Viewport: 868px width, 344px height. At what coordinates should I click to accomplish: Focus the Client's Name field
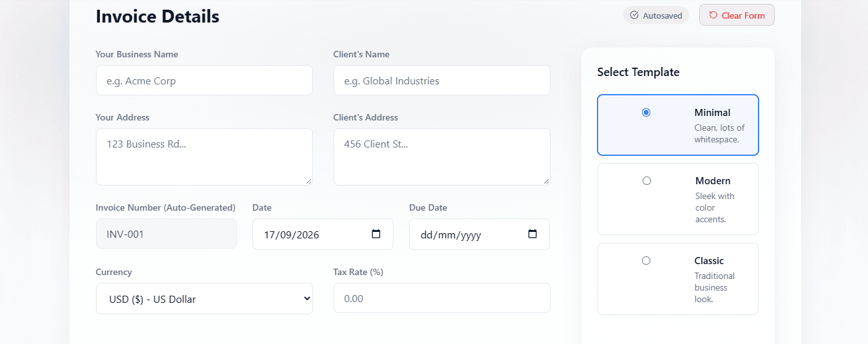coord(442,81)
